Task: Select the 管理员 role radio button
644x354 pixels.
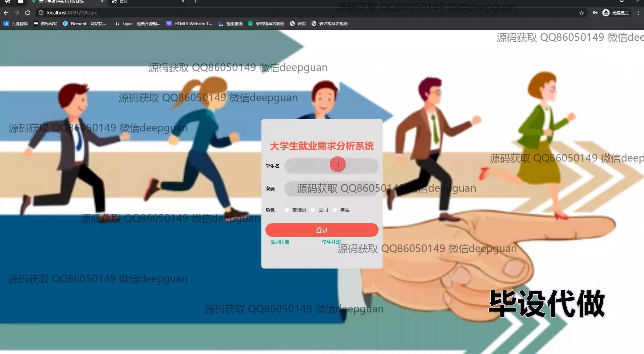Action: tap(287, 210)
